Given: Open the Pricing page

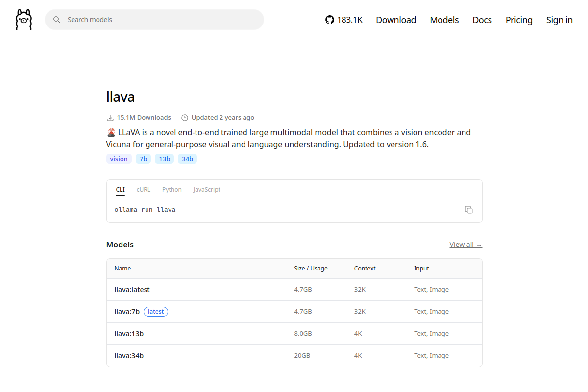Looking at the screenshot, I should coord(519,20).
